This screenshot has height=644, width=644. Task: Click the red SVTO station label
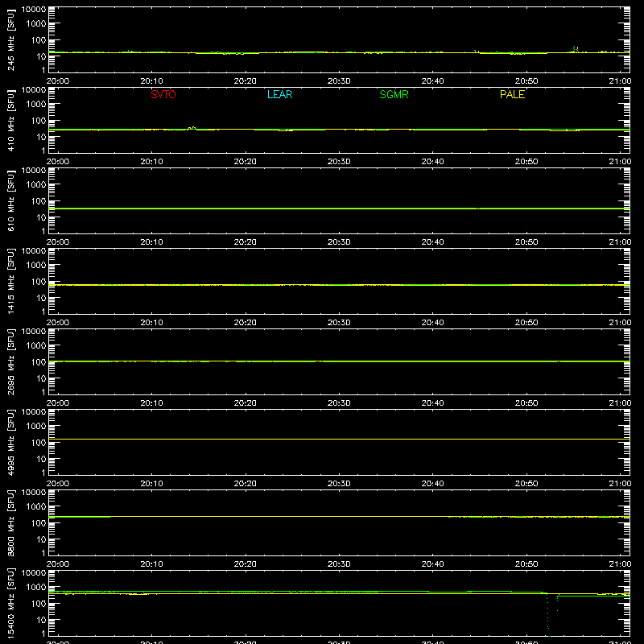tap(163, 94)
